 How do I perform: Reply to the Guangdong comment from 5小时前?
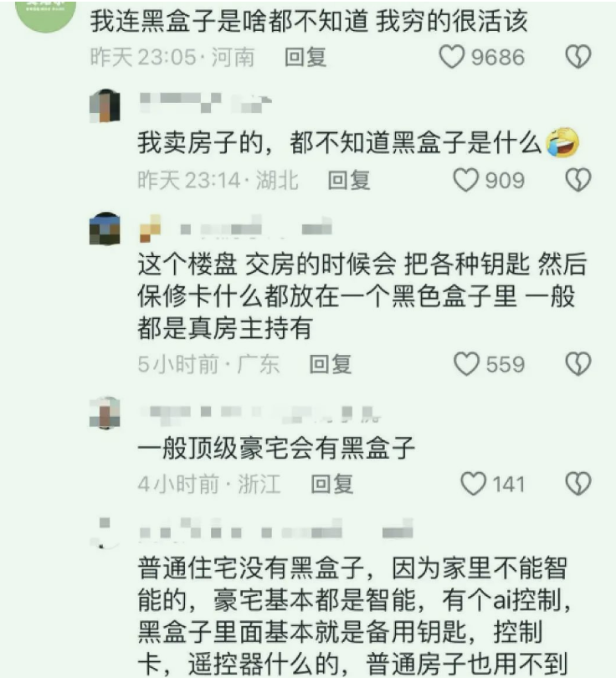331,364
